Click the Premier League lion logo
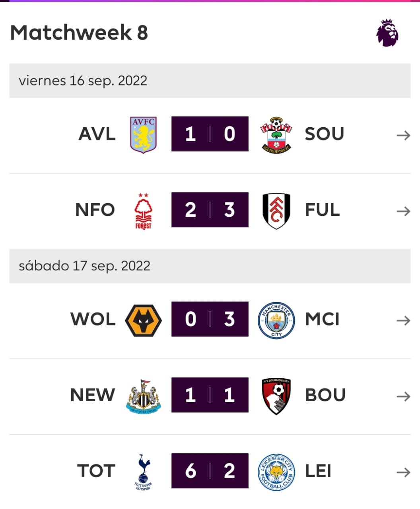This screenshot has height=509, width=420. 387,33
